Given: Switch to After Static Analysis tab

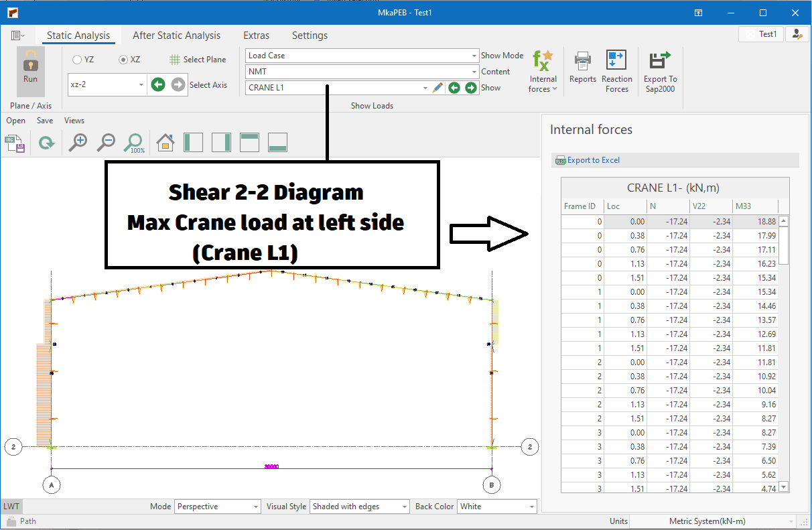Looking at the screenshot, I should [176, 36].
